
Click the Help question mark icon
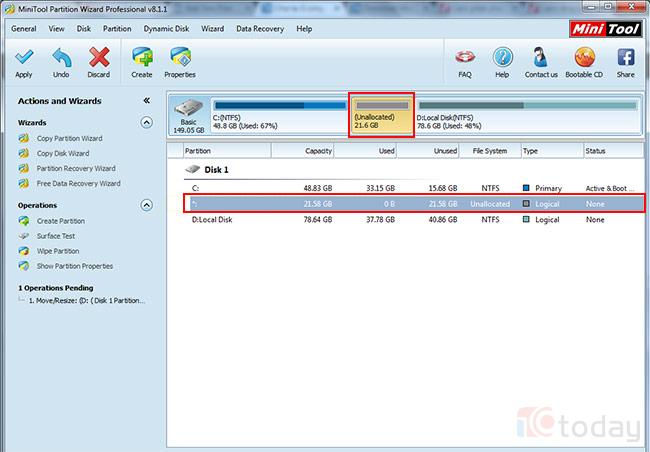pyautogui.click(x=502, y=57)
